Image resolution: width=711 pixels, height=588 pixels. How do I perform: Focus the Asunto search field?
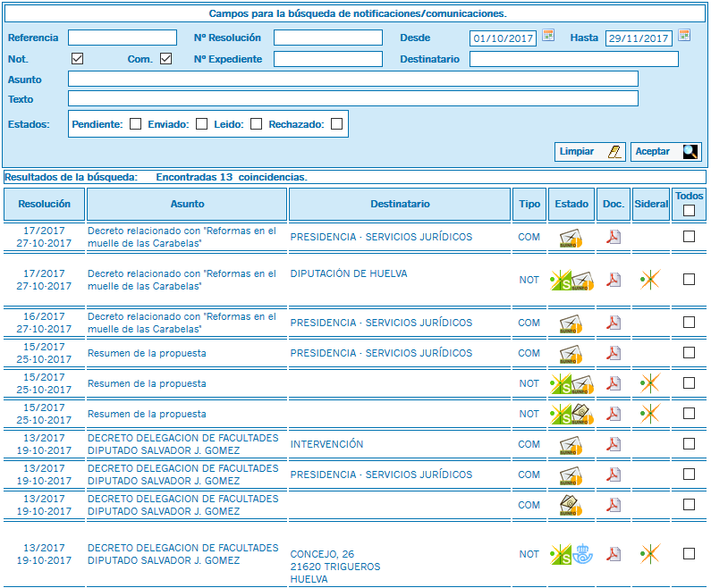pos(353,79)
